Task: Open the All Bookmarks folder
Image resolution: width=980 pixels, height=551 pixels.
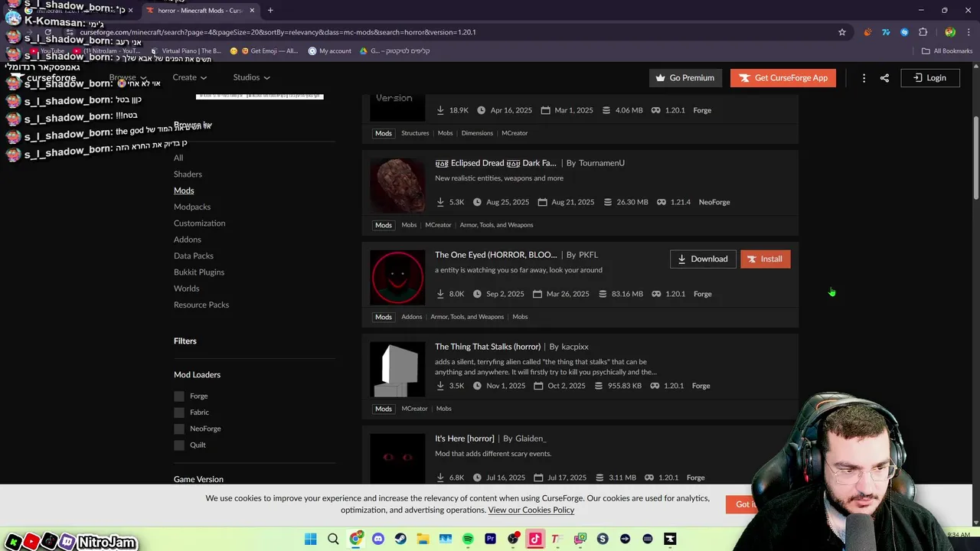Action: (x=947, y=51)
